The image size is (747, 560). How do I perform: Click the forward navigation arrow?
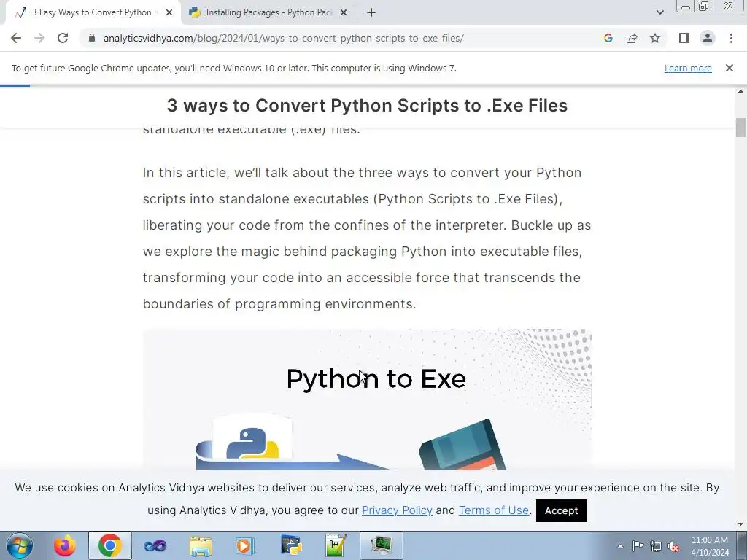pyautogui.click(x=39, y=38)
